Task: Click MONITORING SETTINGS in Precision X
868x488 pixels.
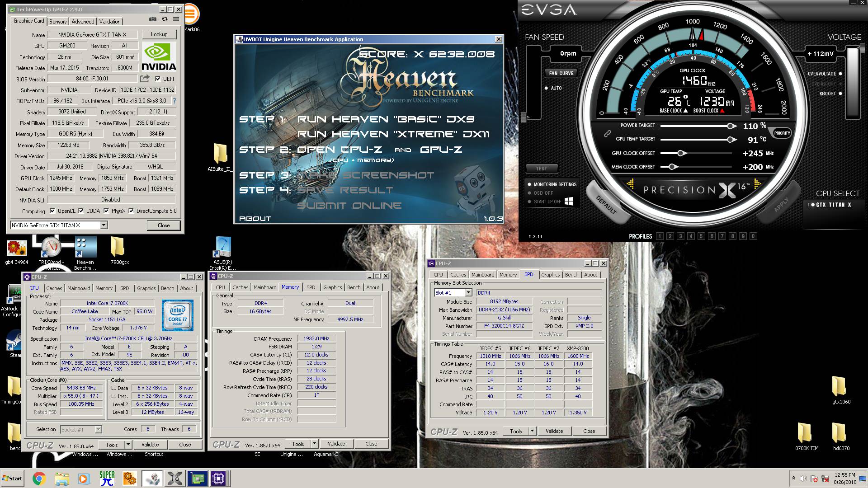Action: tap(552, 184)
